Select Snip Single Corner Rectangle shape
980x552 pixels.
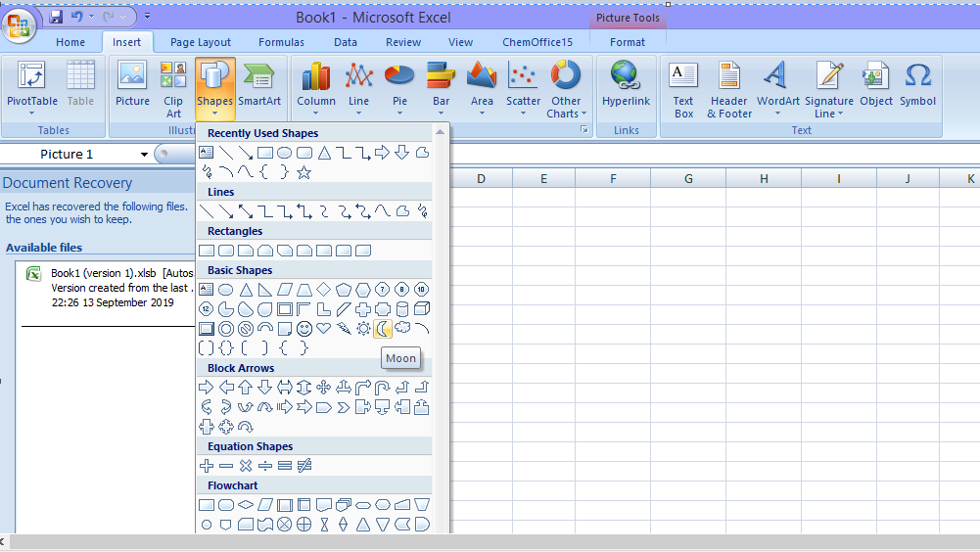(246, 250)
